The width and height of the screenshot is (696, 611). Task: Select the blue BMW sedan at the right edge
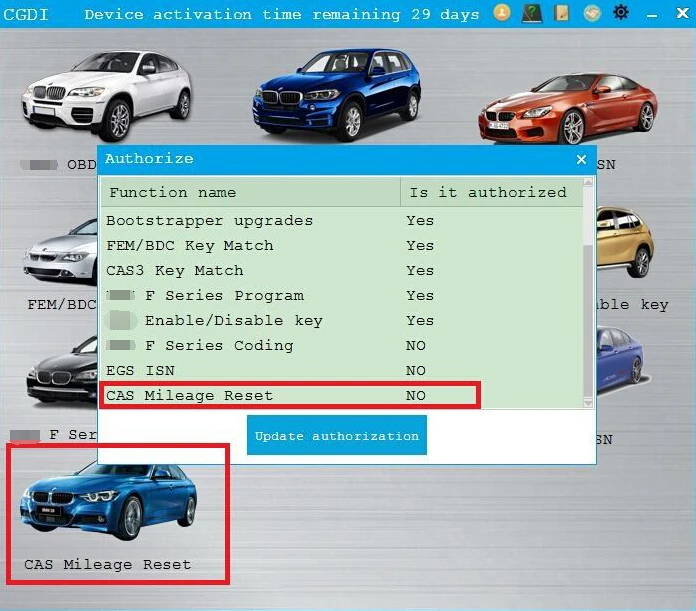click(x=623, y=360)
